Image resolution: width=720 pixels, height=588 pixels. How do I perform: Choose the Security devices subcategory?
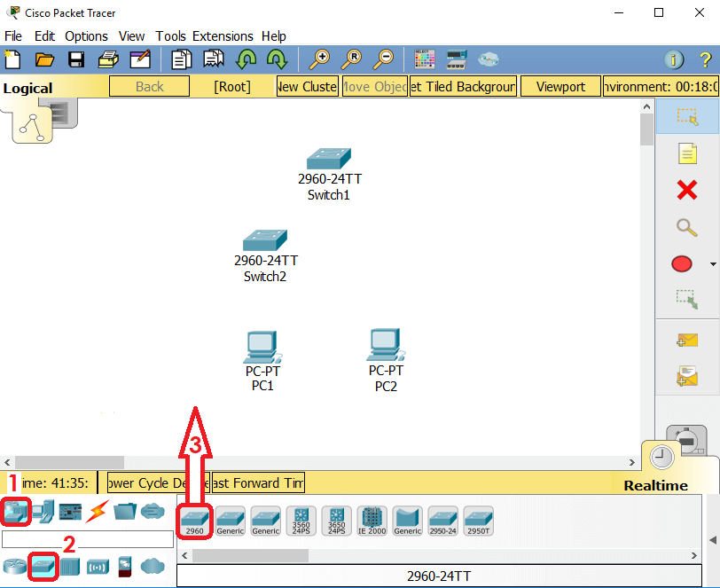[x=125, y=567]
